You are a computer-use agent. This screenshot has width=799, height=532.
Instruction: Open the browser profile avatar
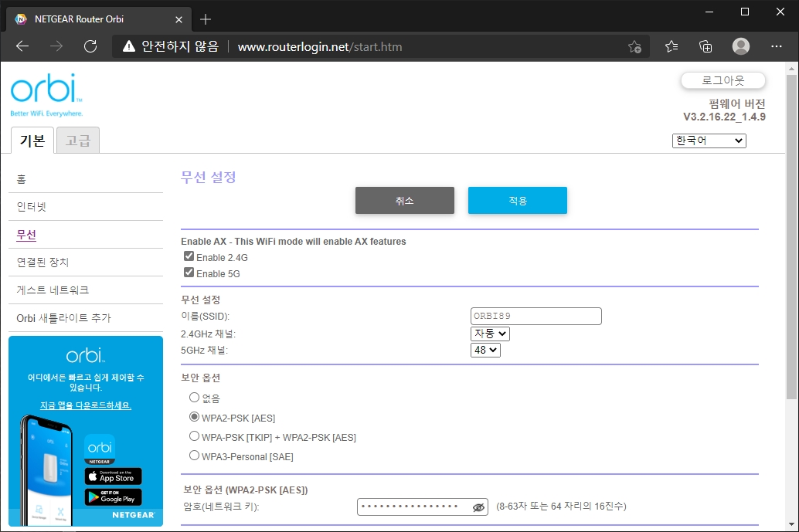tap(740, 46)
